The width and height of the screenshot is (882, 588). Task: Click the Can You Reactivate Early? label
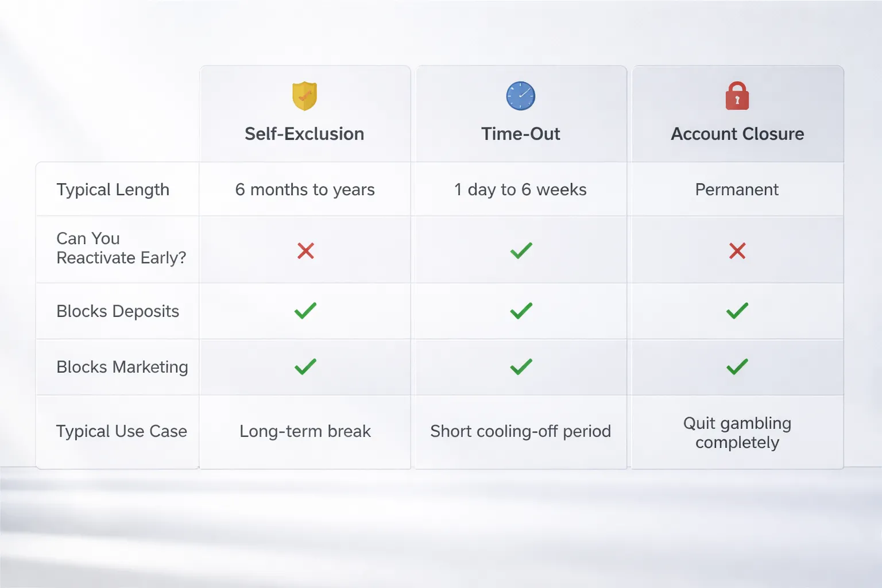click(121, 248)
